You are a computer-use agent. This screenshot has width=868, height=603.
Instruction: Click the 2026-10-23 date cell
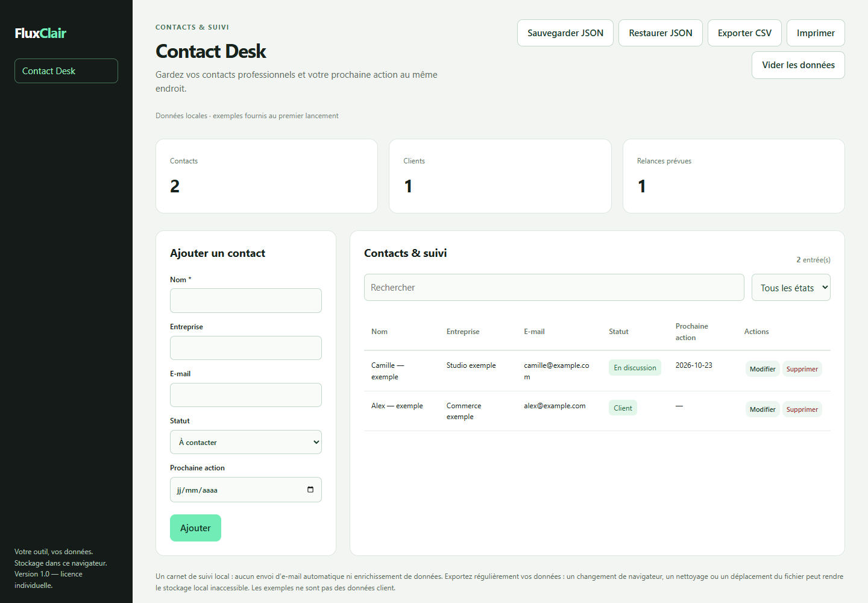[694, 365]
